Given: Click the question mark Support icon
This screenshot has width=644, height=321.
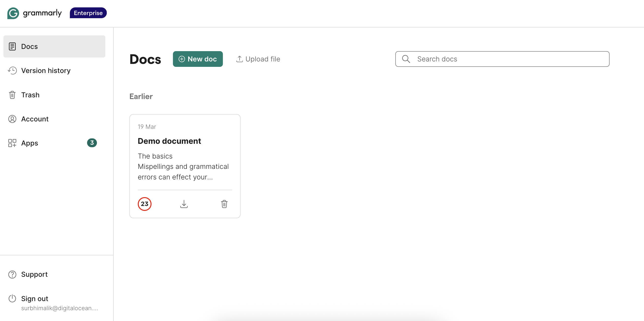Looking at the screenshot, I should (12, 274).
